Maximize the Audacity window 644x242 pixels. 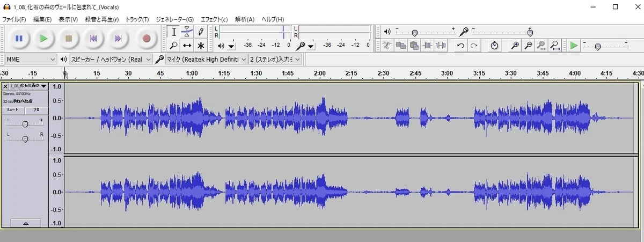(616, 7)
